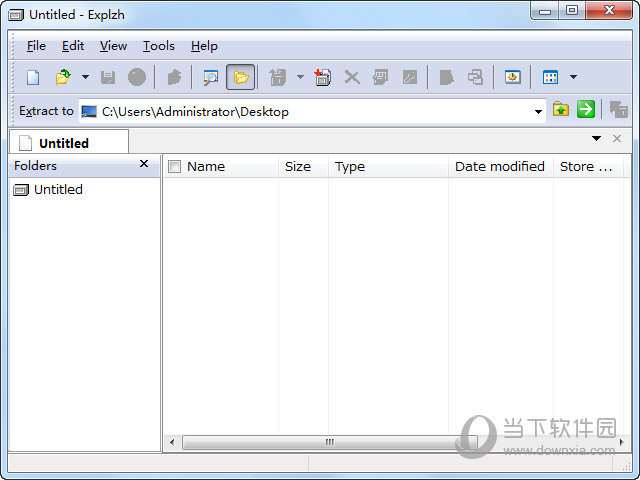This screenshot has height=480, width=640.
Task: Click the scroll left arrow
Action: click(172, 442)
